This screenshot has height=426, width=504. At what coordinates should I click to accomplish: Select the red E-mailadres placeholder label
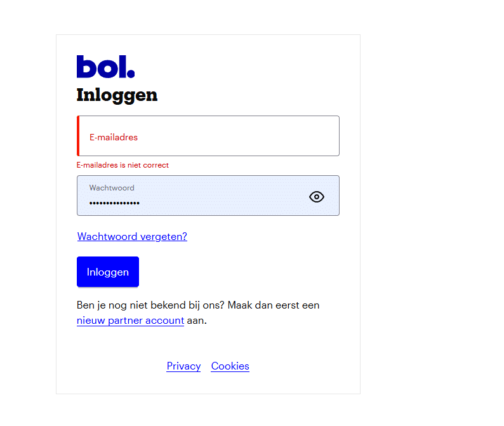(x=114, y=137)
